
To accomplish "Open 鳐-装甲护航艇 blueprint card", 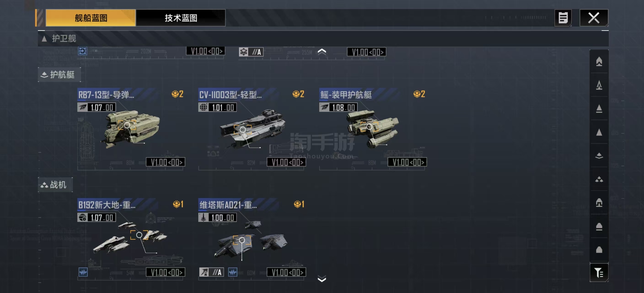I will 373,129.
